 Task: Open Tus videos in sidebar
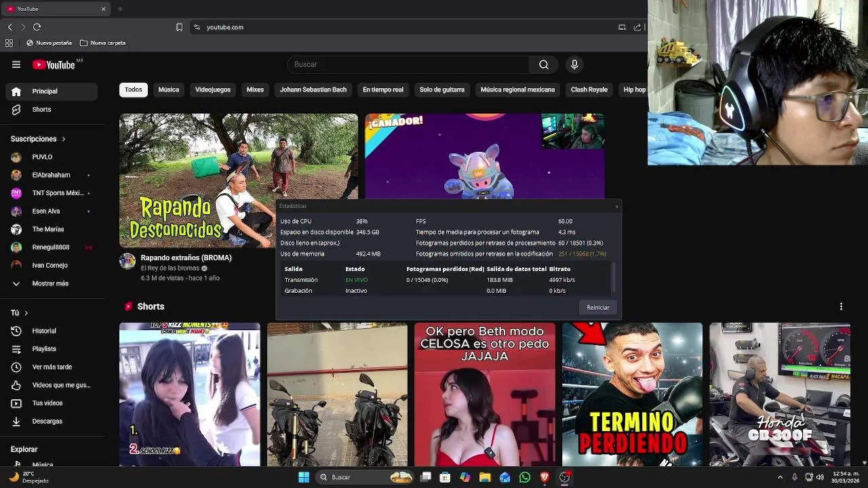point(52,403)
